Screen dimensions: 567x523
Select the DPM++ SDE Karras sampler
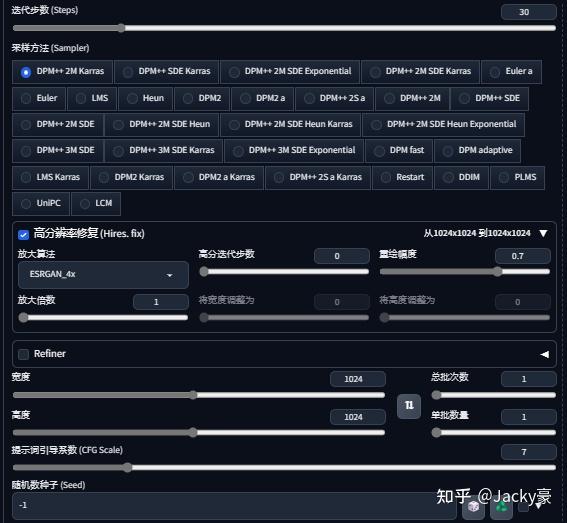click(x=166, y=72)
